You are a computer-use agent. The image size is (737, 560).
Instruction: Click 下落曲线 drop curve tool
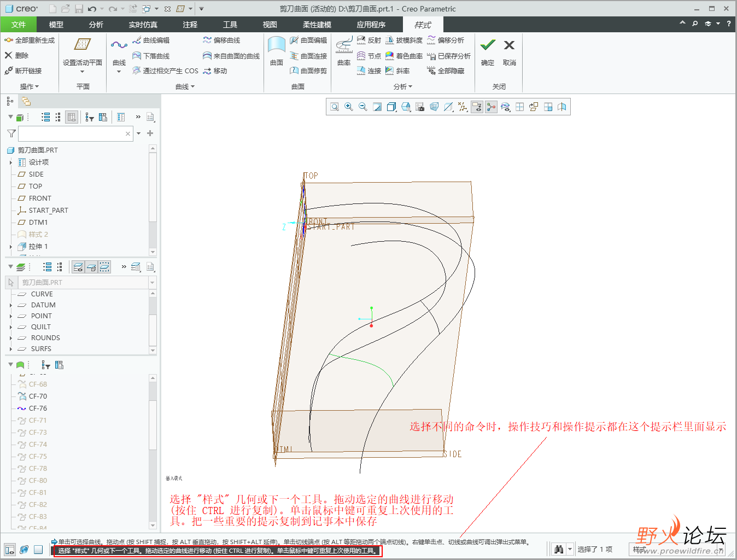click(151, 56)
